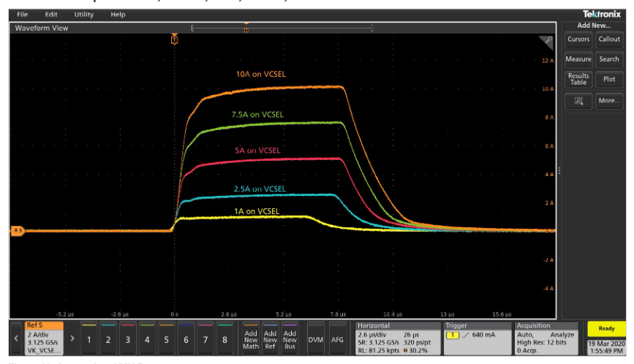Open the AFG function generator
The image size is (634, 364).
point(337,339)
